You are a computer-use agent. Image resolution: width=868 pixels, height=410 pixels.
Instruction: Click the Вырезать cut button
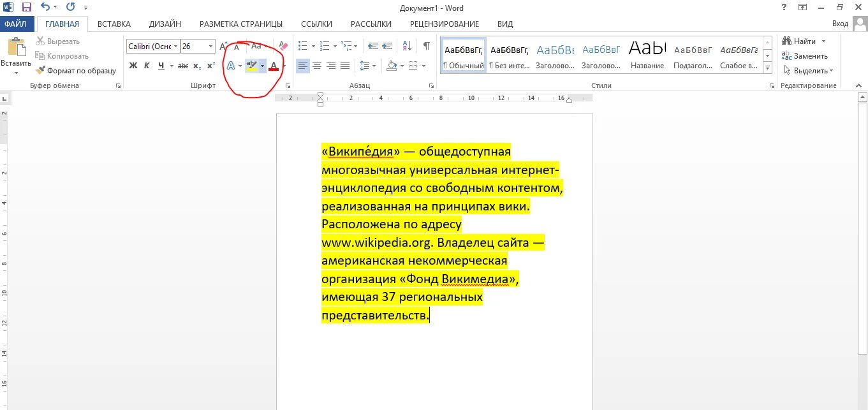click(x=58, y=41)
